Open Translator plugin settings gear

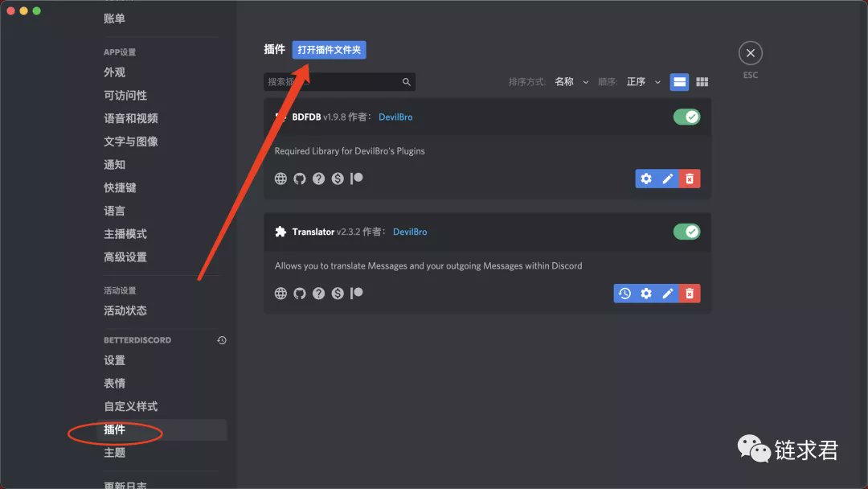click(x=646, y=294)
